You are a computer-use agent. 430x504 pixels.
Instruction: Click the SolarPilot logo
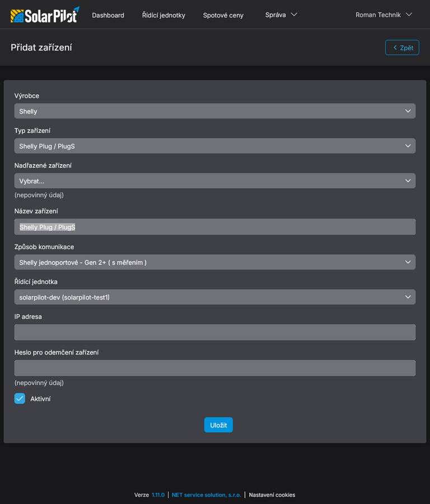tap(45, 15)
